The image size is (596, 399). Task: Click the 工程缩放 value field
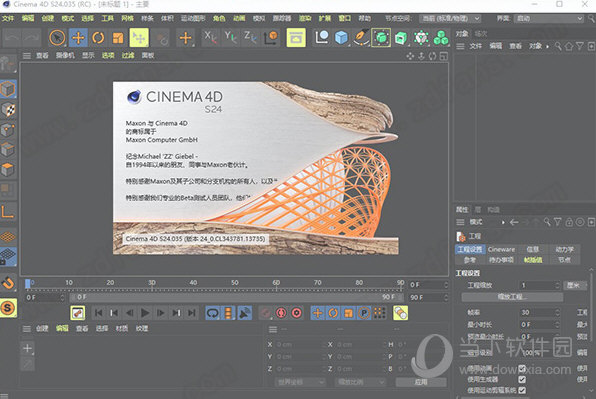(539, 285)
